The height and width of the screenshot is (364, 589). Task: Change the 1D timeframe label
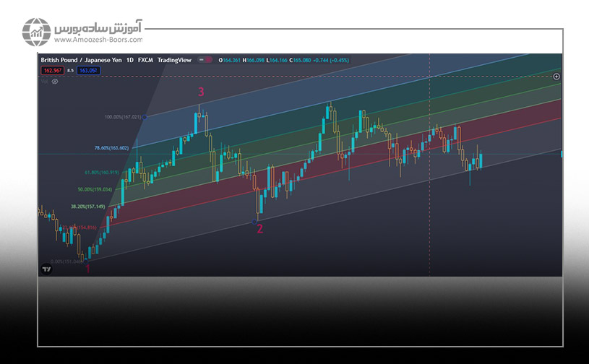pyautogui.click(x=131, y=60)
